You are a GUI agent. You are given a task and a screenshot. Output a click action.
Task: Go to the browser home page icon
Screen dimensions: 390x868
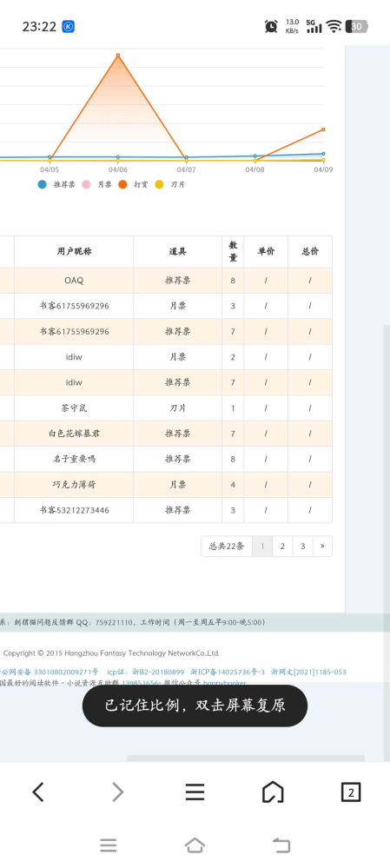click(x=273, y=792)
